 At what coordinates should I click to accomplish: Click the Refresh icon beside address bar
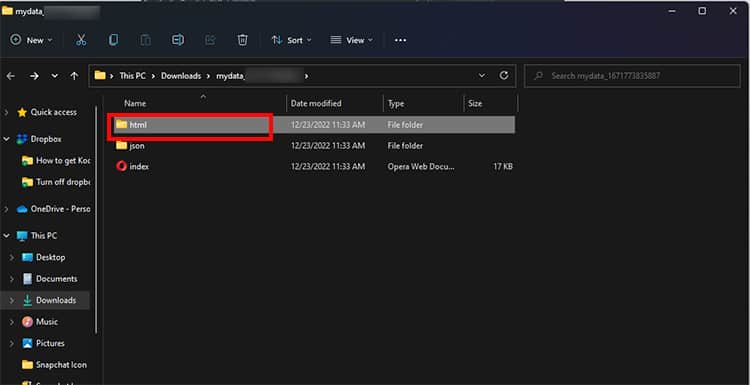coord(504,76)
